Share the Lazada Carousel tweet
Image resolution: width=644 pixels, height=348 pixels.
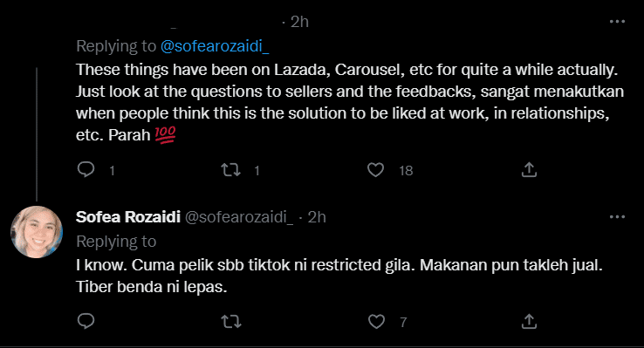[x=529, y=169]
